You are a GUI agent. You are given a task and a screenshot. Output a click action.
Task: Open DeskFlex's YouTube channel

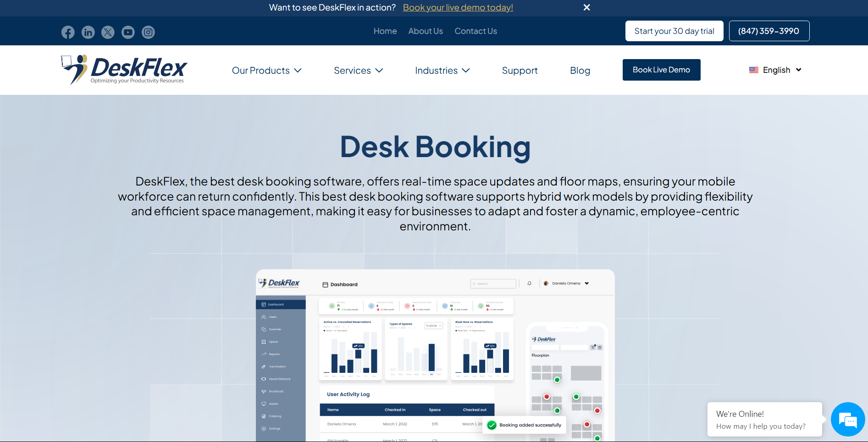point(128,32)
